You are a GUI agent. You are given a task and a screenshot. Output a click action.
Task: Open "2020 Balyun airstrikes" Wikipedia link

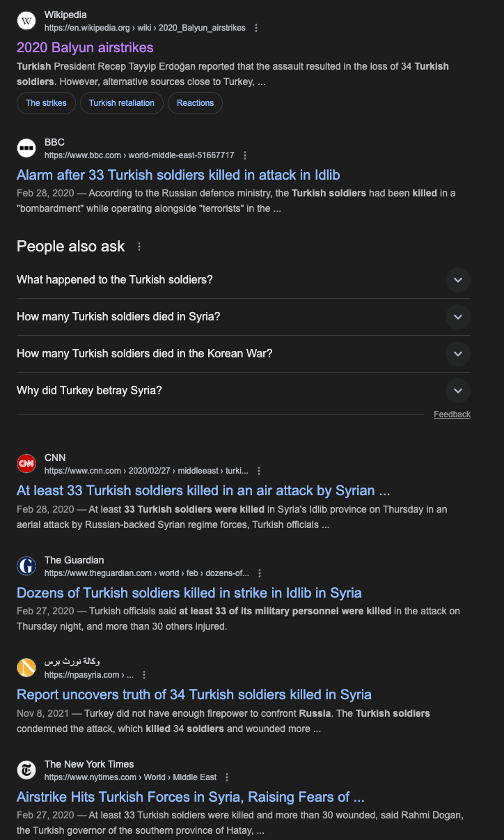tap(85, 47)
